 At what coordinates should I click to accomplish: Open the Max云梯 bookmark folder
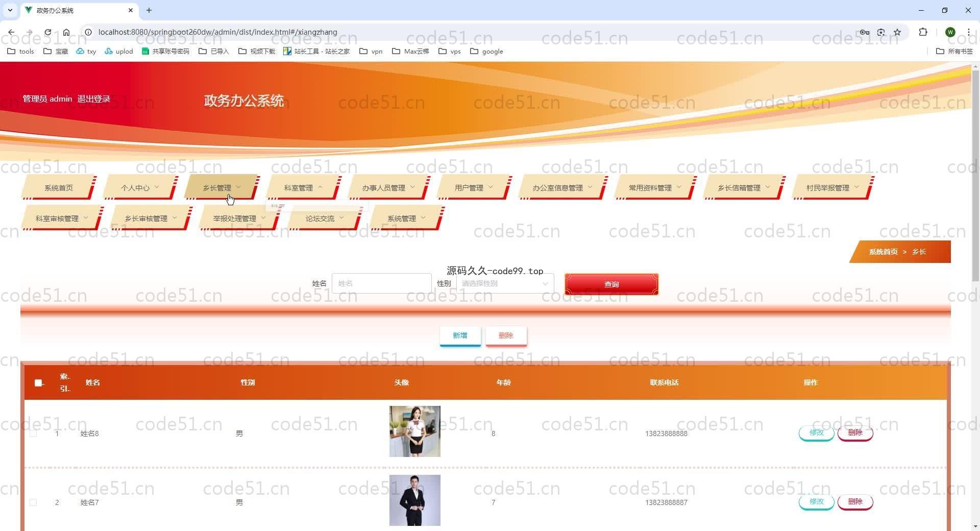410,52
